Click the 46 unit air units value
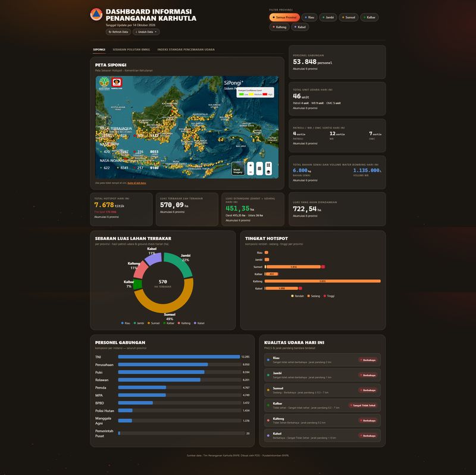The width and height of the screenshot is (476, 475). coord(301,96)
